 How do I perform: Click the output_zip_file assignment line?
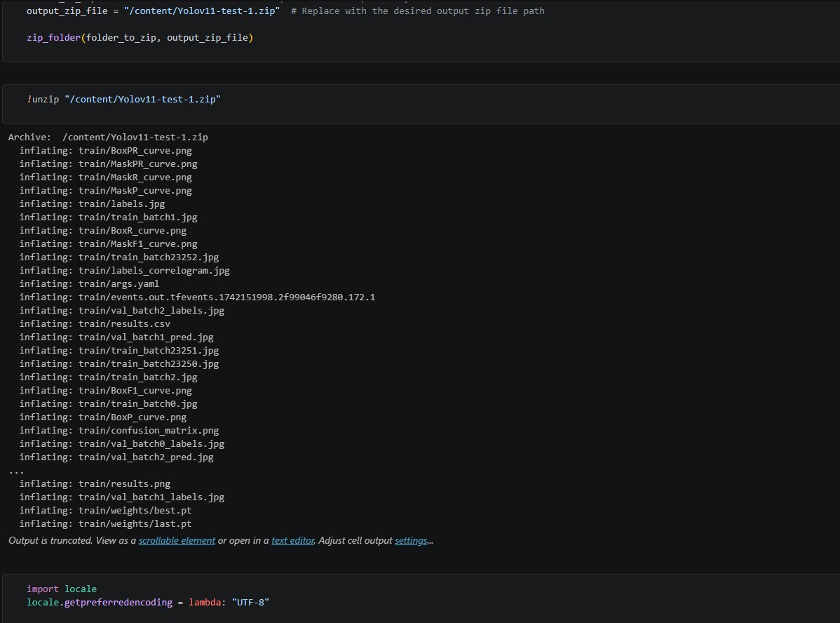285,11
